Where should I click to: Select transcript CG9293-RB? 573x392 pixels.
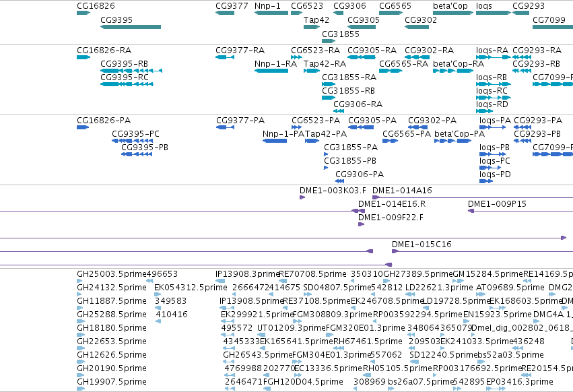(536, 63)
